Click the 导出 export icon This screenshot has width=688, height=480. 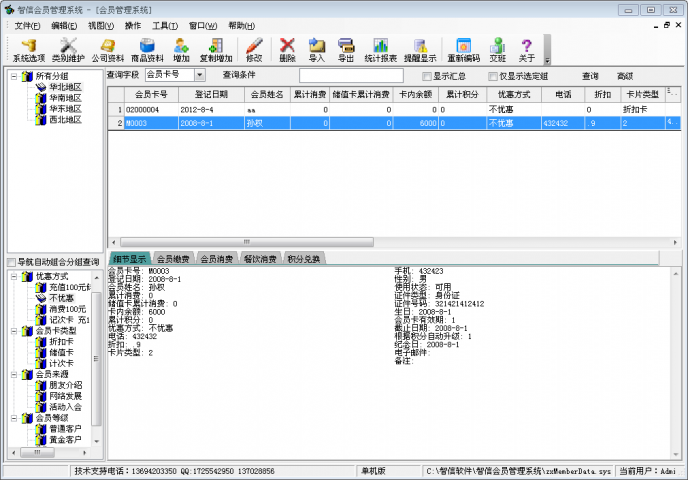tap(346, 49)
